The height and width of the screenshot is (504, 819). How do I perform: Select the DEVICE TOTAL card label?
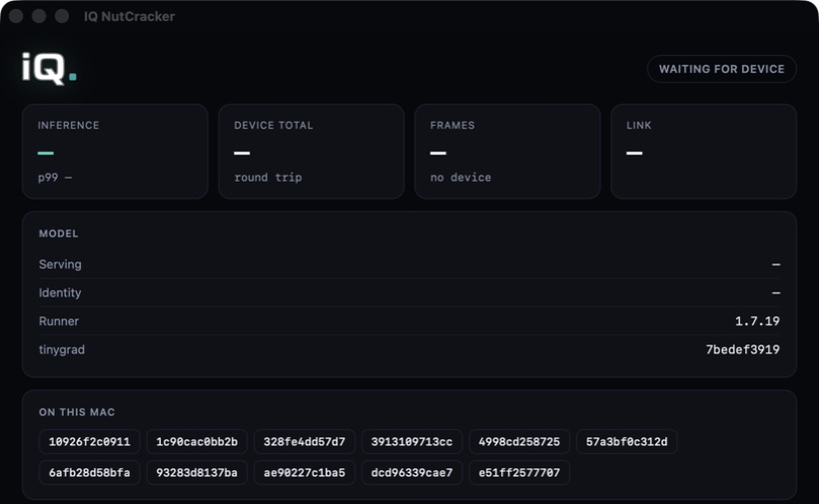coord(274,125)
